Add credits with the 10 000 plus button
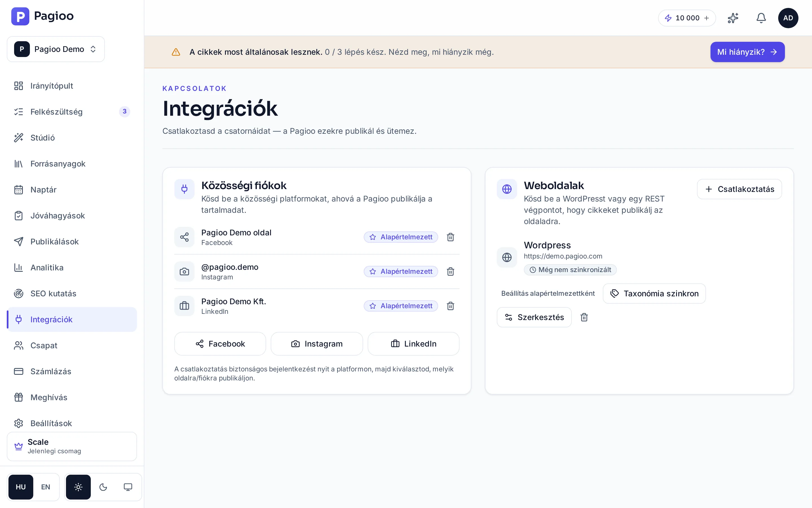 point(687,18)
